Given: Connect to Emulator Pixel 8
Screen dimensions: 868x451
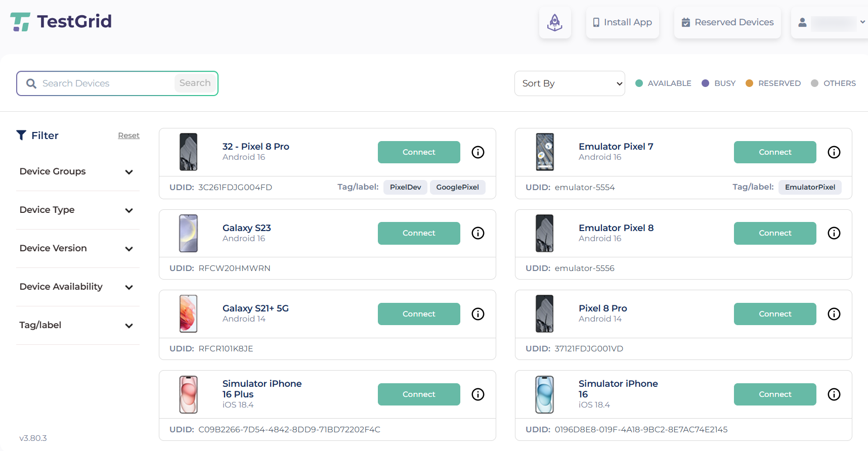Looking at the screenshot, I should [775, 233].
